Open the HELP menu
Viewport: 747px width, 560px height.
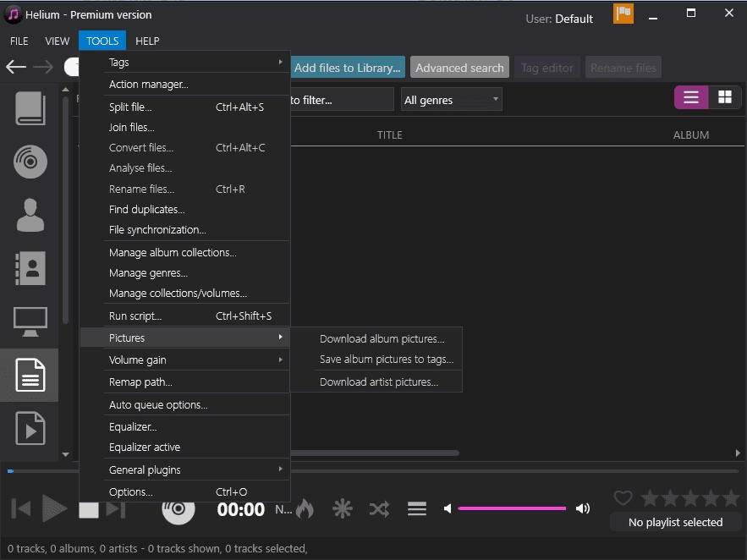[x=147, y=41]
